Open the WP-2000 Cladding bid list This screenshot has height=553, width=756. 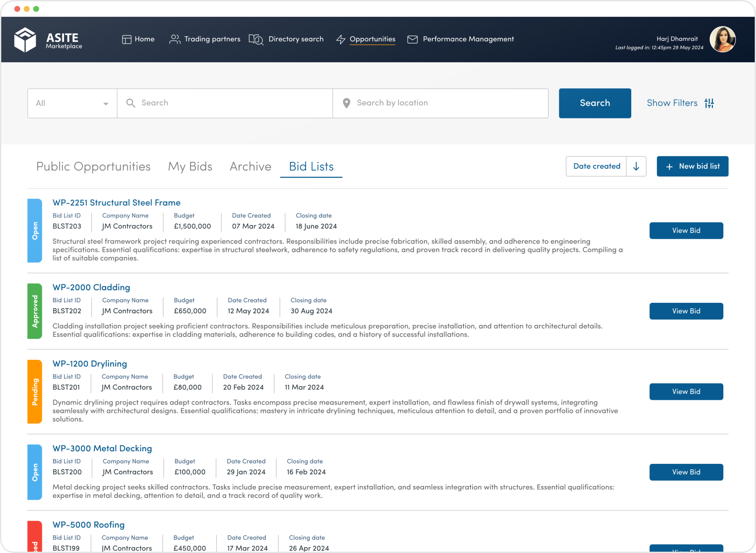pos(91,287)
